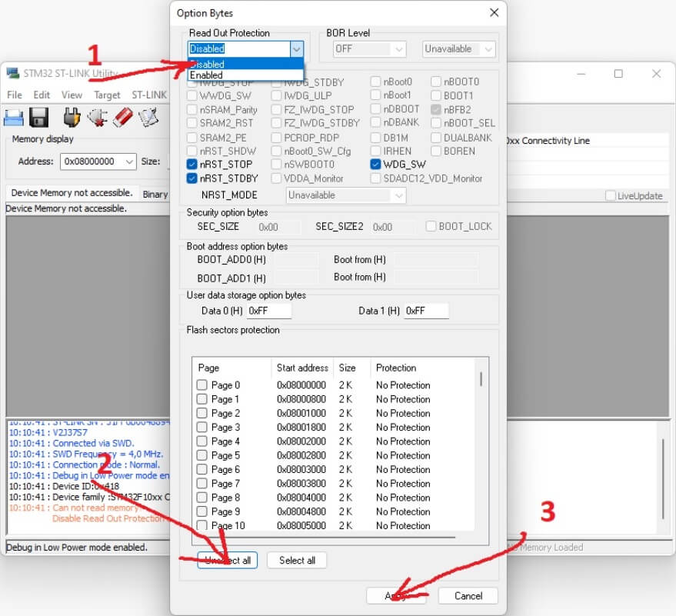
Task: Close the Option Bytes dialog
Action: (x=494, y=13)
